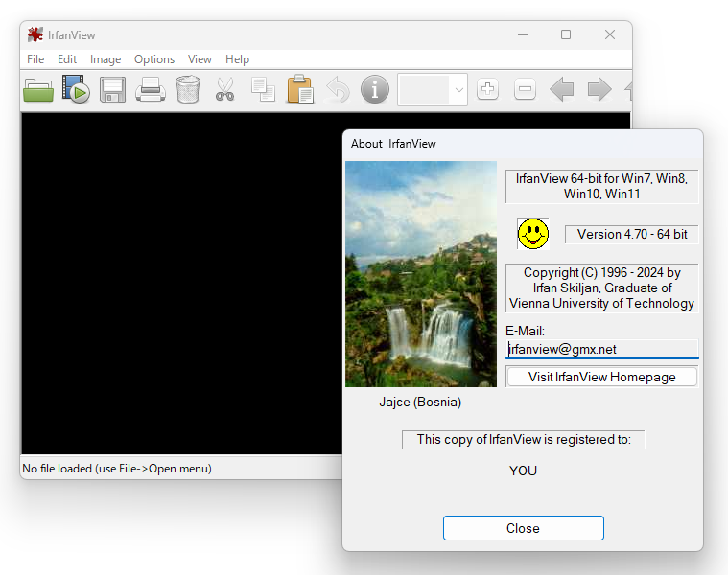Open the Help menu
728x575 pixels.
(x=237, y=59)
